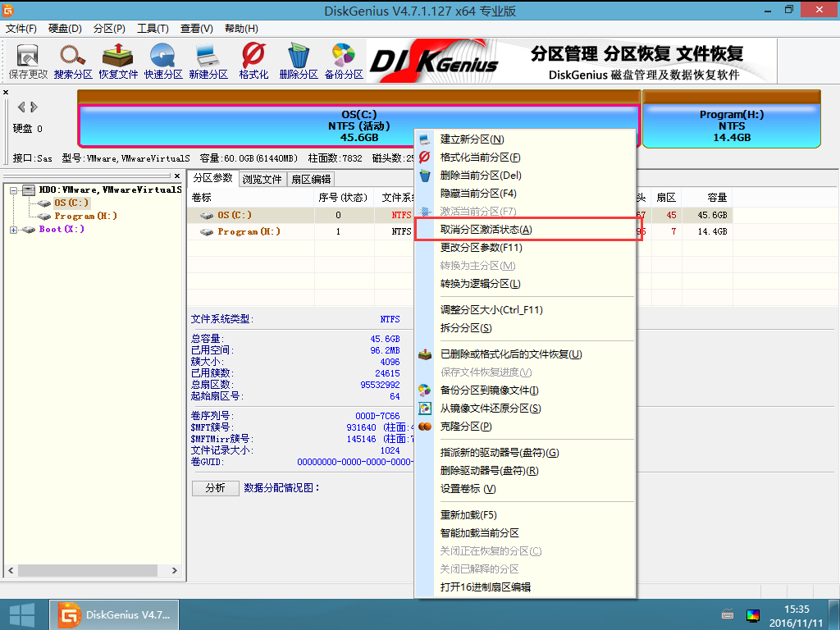The height and width of the screenshot is (630, 840).
Task: Click the Program (H:) drive icon in table
Action: (x=206, y=232)
